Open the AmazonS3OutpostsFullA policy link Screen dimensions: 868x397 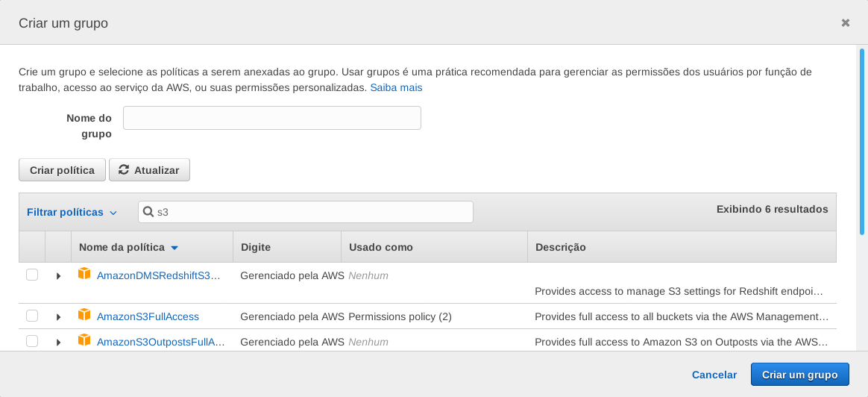click(x=160, y=342)
